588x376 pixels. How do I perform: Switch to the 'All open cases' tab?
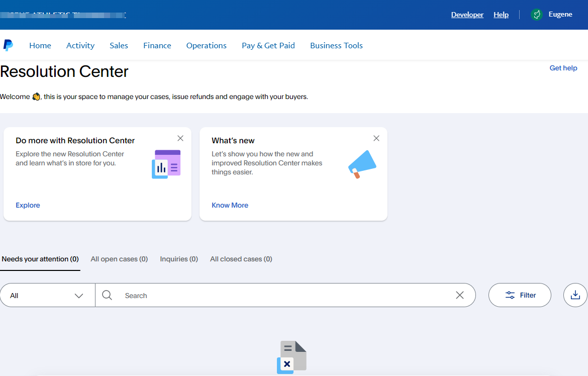119,258
